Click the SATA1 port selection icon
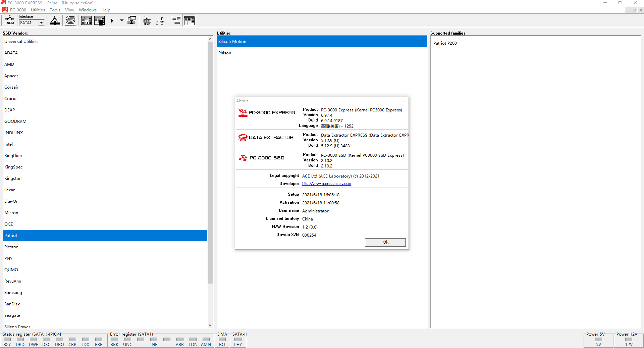This screenshot has width=644, height=348. (x=9, y=20)
